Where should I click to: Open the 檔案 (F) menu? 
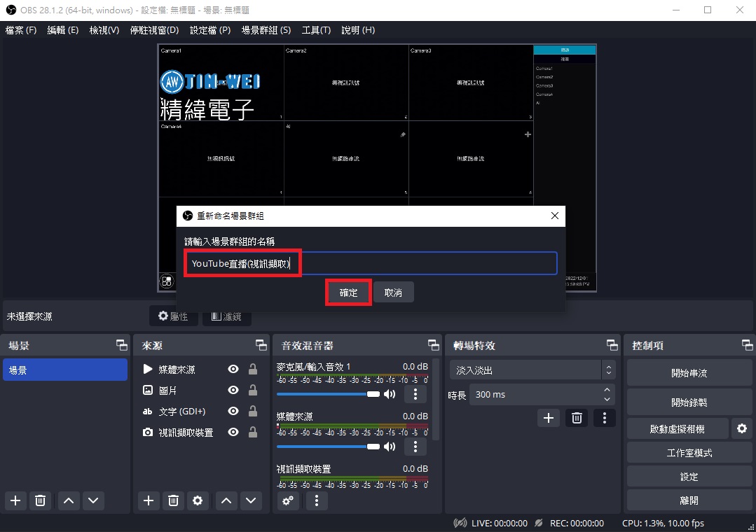click(x=21, y=30)
